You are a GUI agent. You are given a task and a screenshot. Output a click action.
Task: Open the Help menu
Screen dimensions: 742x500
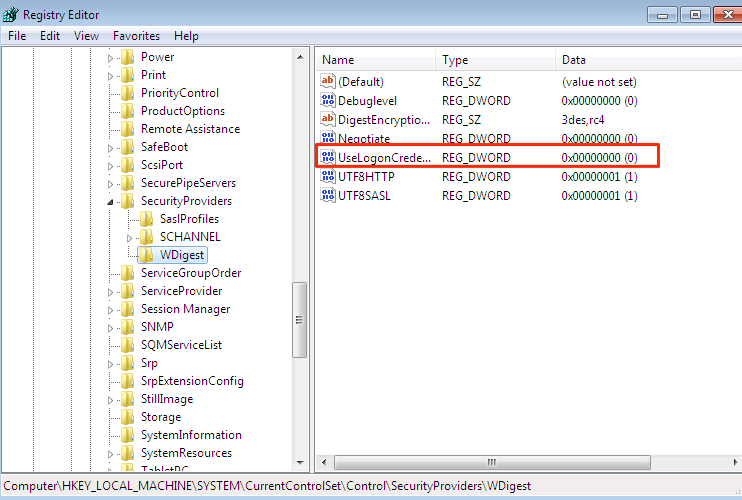186,36
